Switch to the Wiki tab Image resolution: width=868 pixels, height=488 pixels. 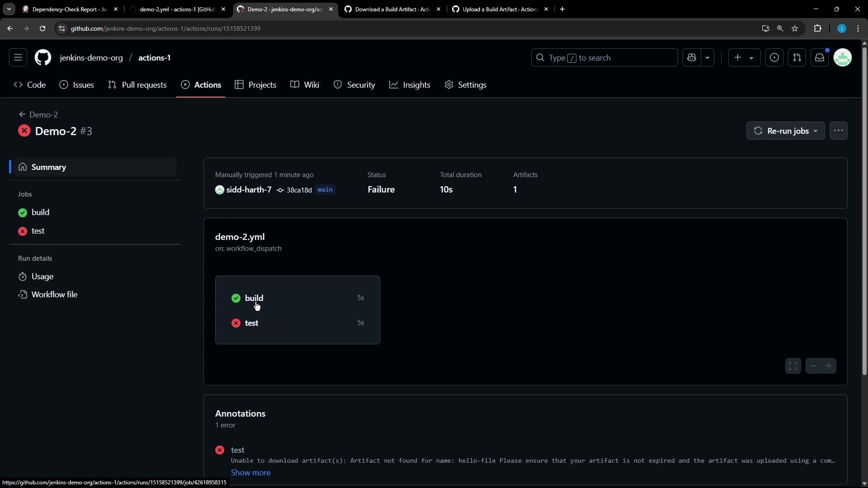305,85
